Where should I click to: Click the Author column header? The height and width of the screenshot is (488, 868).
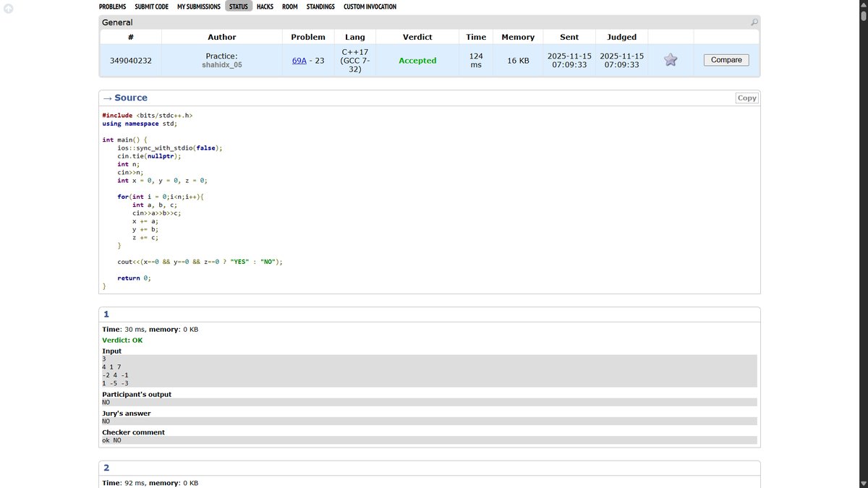coord(222,37)
